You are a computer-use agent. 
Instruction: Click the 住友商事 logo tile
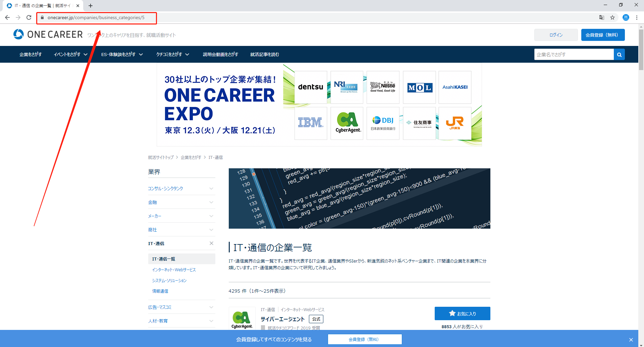(x=419, y=123)
